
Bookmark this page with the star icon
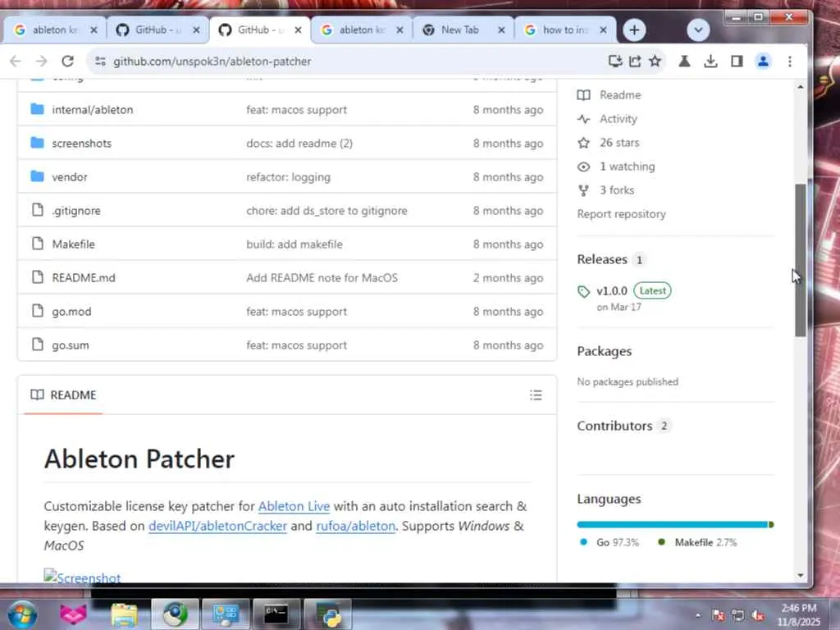(655, 61)
